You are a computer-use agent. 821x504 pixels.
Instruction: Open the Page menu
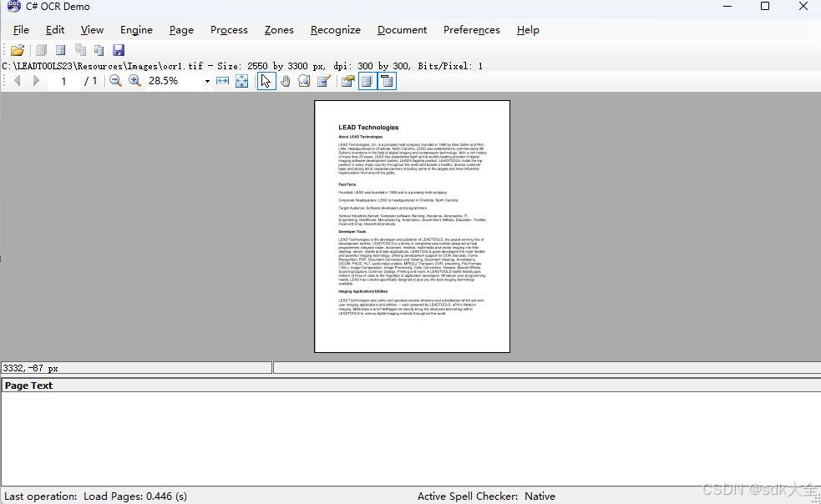(182, 30)
